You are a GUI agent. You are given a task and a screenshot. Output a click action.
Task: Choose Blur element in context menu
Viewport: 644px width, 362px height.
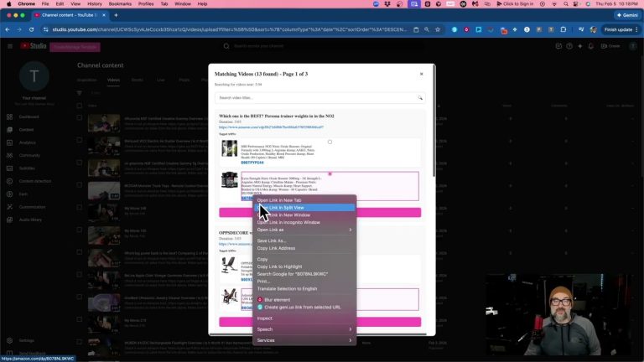(x=304, y=300)
